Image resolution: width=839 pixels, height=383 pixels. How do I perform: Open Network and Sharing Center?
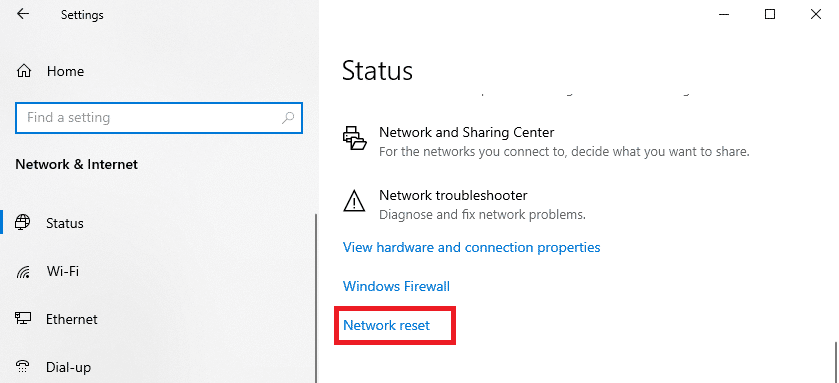467,132
